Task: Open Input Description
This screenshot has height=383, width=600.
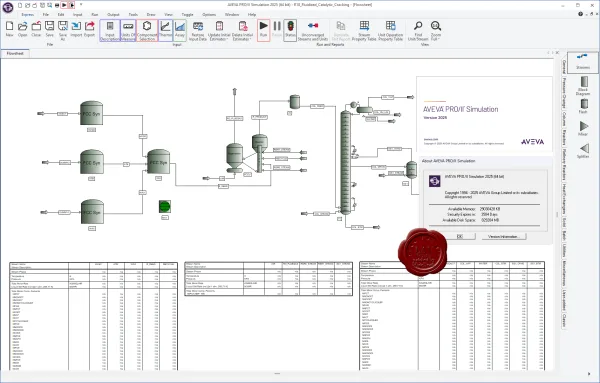Action: tap(110, 31)
